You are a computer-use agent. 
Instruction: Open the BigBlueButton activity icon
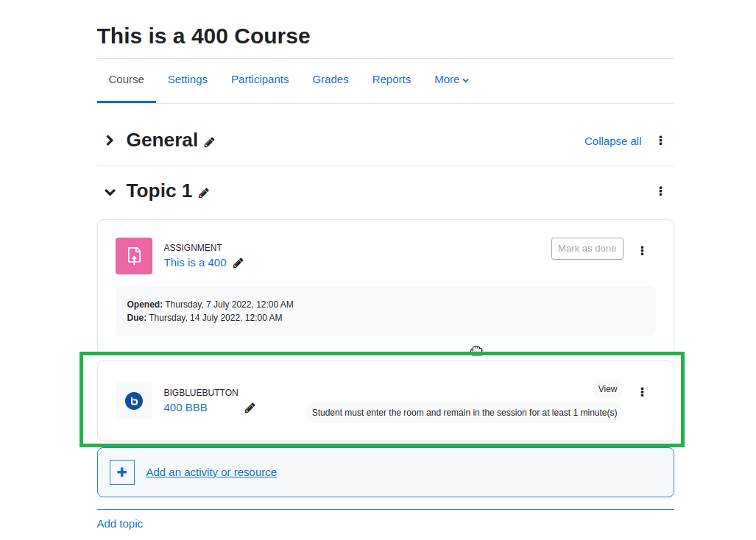(x=134, y=401)
